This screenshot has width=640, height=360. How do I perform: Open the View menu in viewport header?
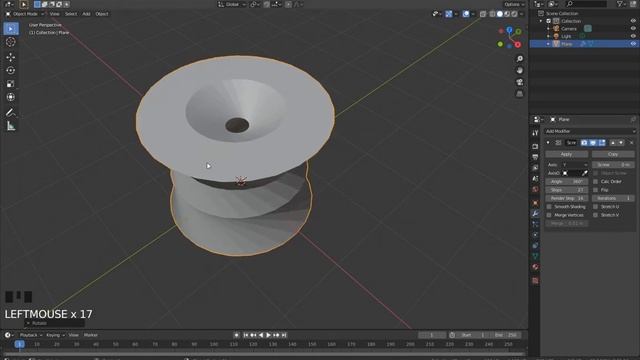click(x=54, y=14)
